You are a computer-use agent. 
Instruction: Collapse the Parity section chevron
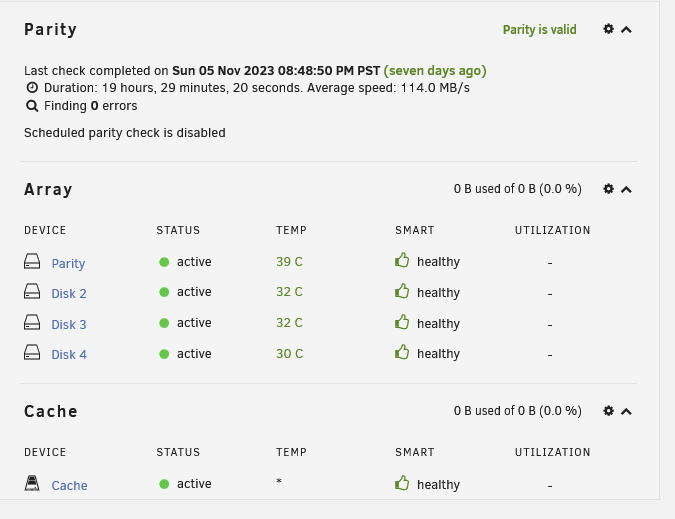pos(626,30)
